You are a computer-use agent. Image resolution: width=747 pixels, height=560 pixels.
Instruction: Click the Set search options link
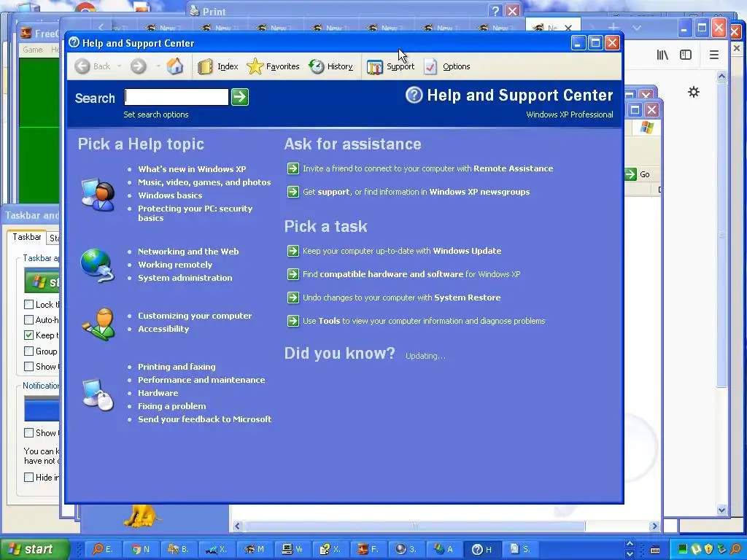(x=156, y=114)
